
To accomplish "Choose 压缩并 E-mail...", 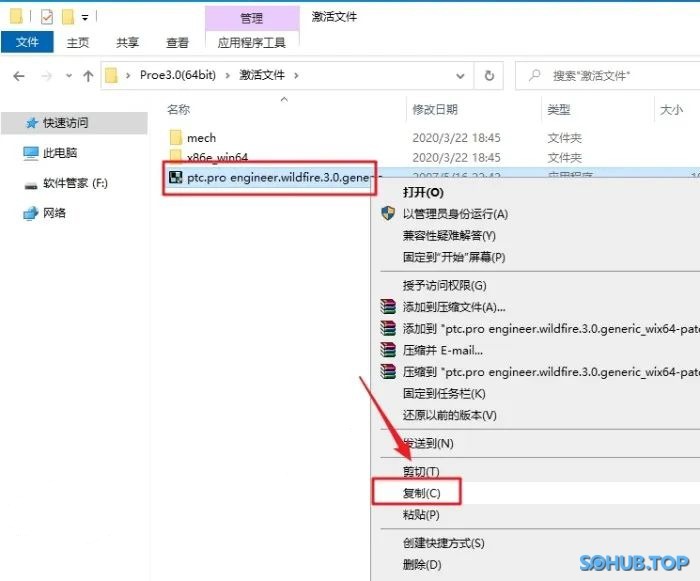I will point(442,350).
